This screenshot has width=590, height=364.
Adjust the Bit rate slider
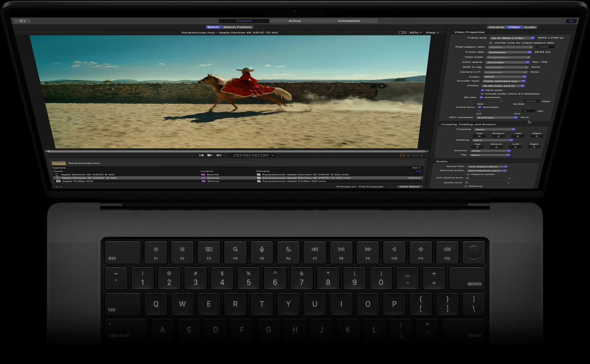501,101
